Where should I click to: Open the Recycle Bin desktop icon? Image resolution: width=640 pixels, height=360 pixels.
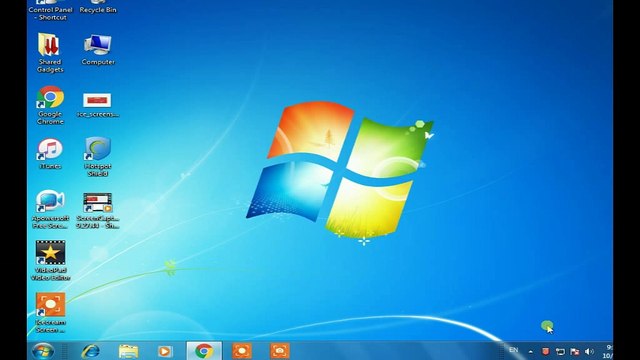(x=98, y=7)
